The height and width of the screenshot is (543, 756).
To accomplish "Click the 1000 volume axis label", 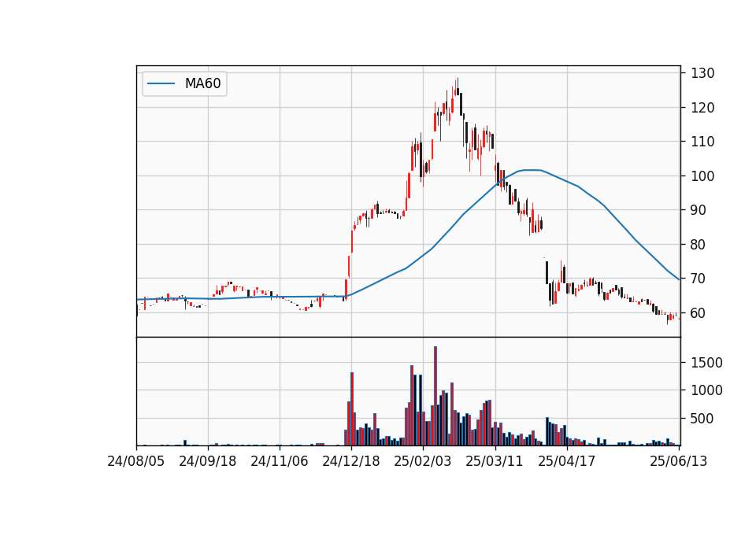I will click(x=706, y=390).
